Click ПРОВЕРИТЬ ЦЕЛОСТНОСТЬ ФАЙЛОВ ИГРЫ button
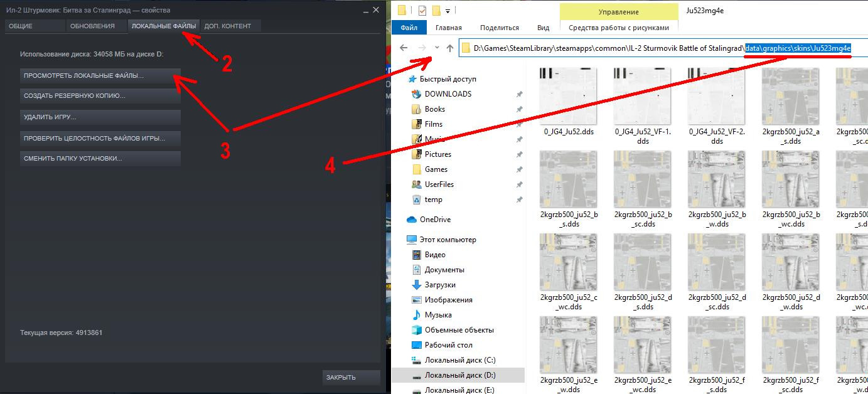Viewport: 868px width, 394px height. (x=100, y=138)
